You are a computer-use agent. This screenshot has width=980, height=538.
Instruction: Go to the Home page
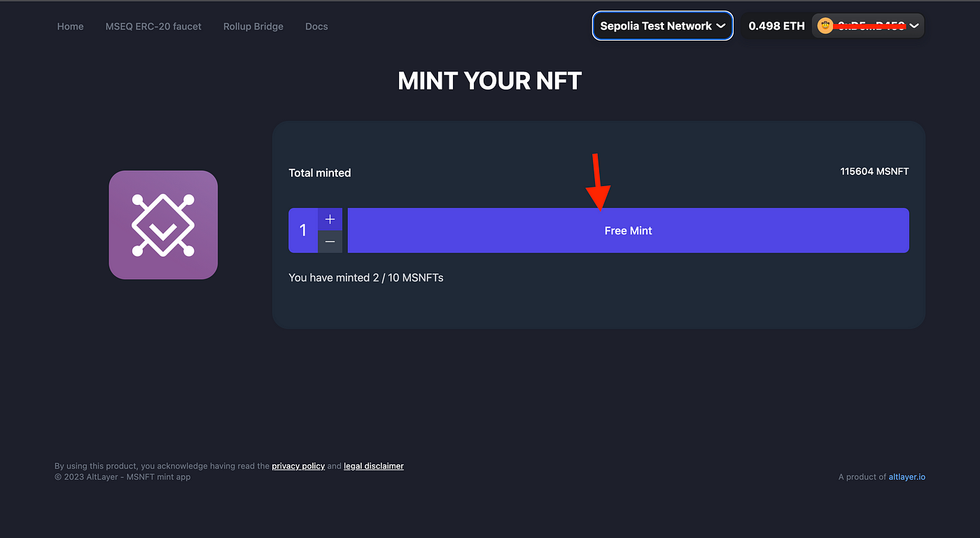tap(71, 27)
